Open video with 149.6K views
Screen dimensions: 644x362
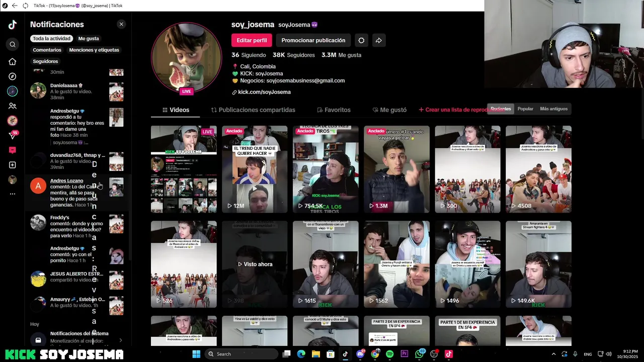[x=538, y=264]
